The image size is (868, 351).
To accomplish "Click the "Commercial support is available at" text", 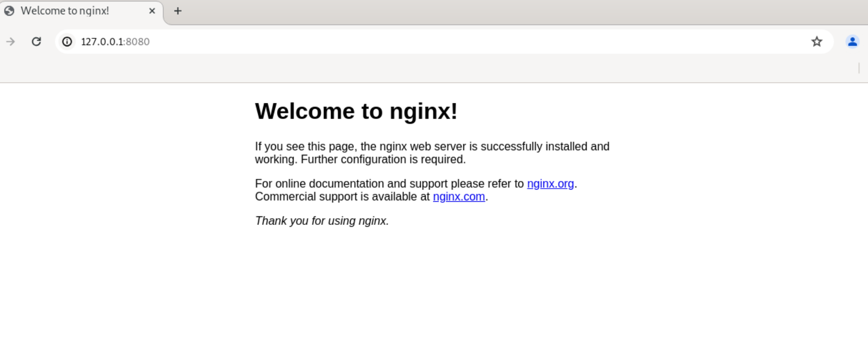I will [342, 197].
